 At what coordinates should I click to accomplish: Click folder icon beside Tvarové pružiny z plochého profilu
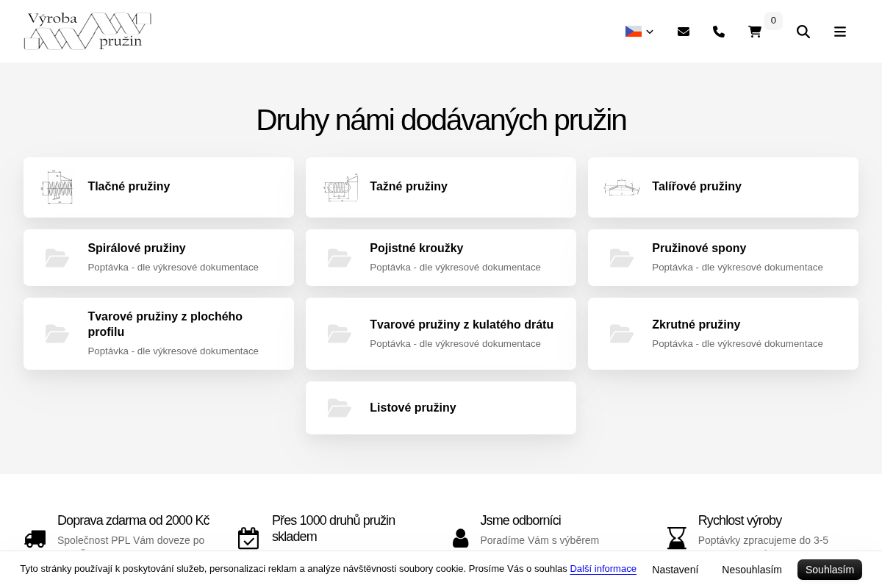57,334
